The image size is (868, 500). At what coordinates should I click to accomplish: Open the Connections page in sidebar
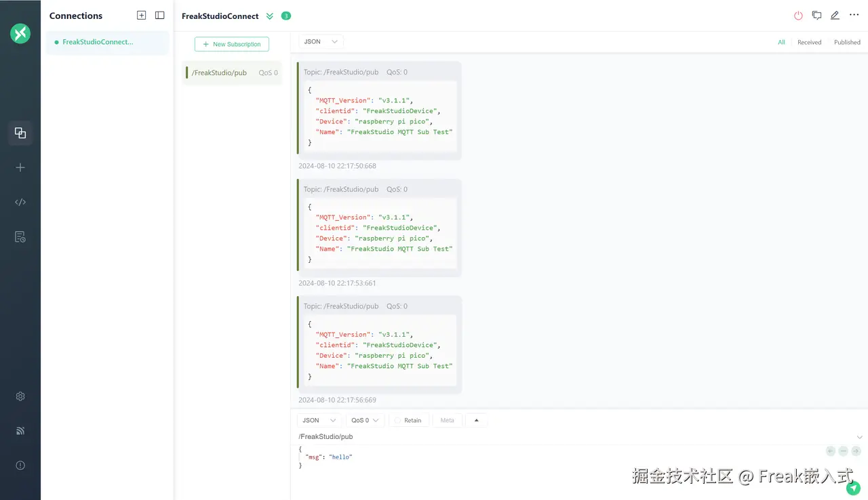click(20, 133)
